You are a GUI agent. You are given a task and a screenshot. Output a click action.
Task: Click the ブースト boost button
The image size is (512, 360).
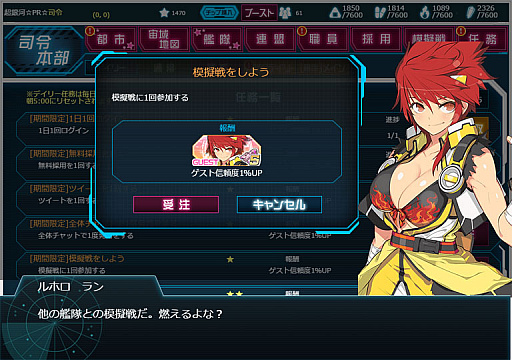pyautogui.click(x=259, y=13)
